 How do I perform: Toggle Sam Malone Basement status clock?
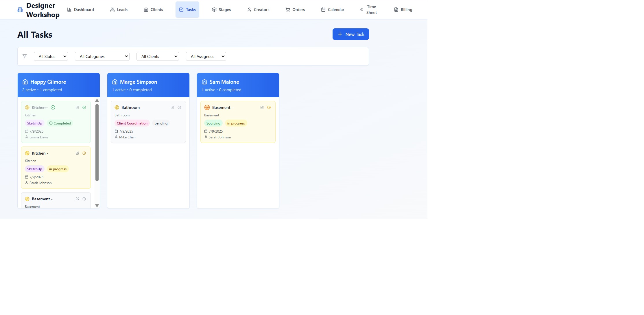[269, 107]
